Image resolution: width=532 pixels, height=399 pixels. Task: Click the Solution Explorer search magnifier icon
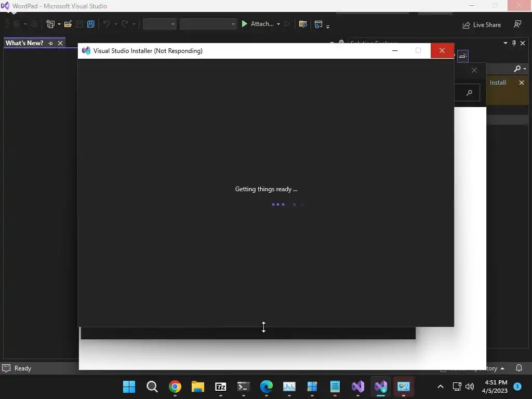pyautogui.click(x=517, y=69)
